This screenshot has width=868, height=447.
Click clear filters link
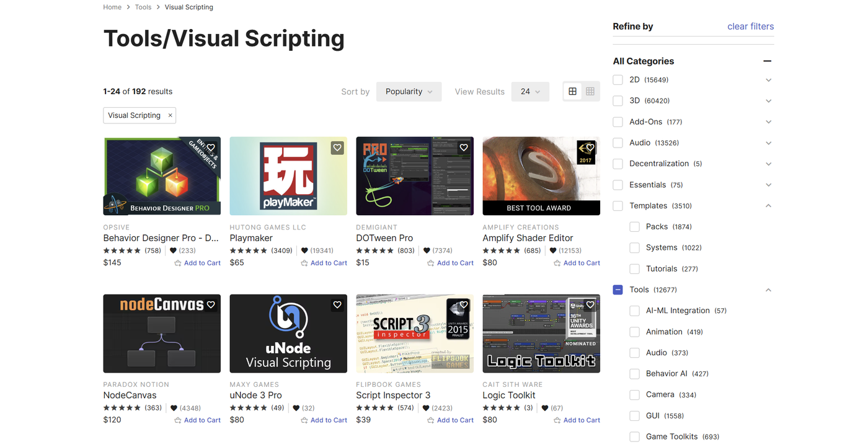tap(750, 26)
